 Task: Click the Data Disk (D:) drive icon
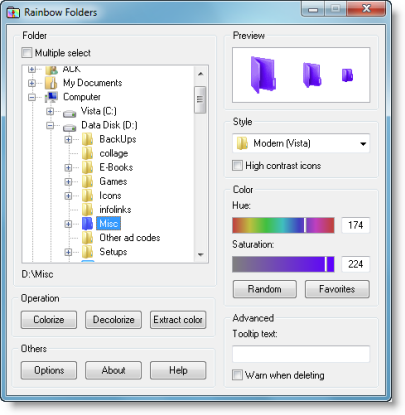click(x=70, y=127)
